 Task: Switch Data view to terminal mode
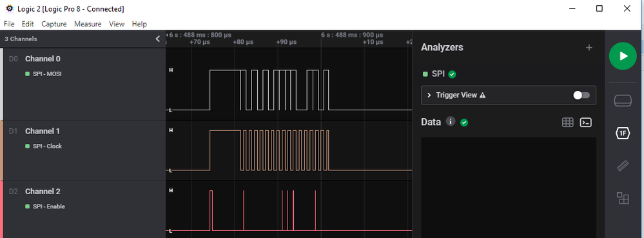click(x=586, y=122)
